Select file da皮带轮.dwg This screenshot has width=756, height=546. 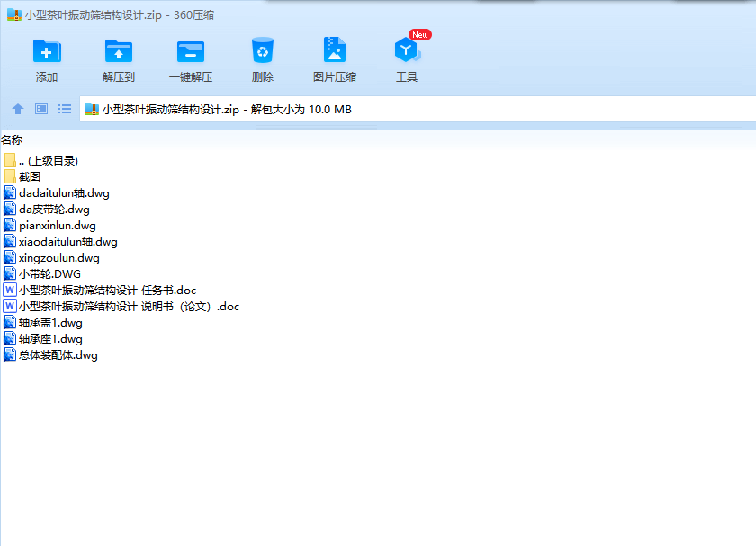[47, 210]
